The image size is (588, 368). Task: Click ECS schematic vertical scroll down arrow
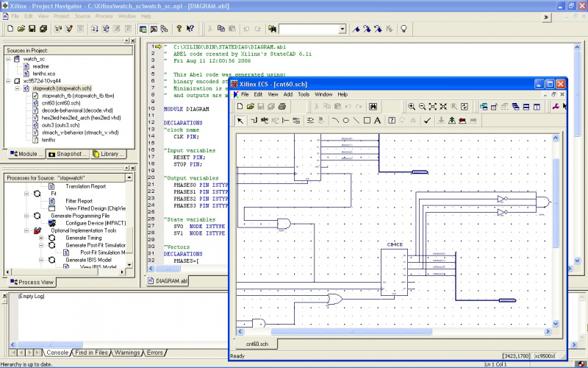point(556,323)
